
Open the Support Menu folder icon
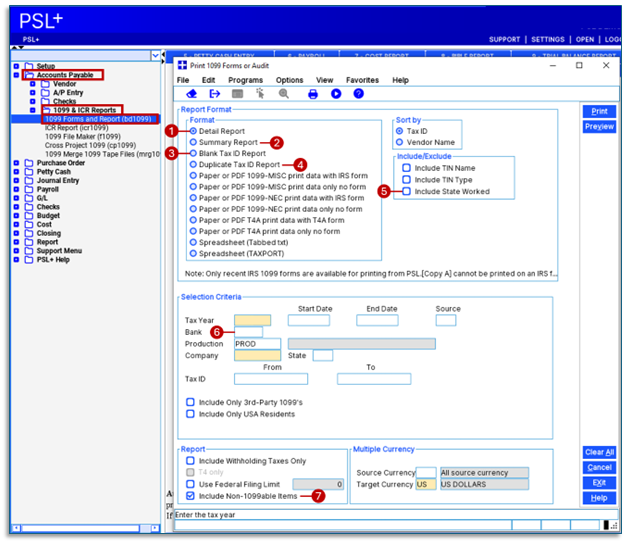click(29, 251)
